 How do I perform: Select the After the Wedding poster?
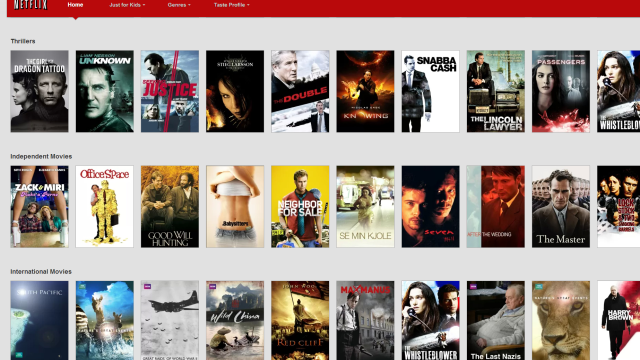tap(496, 207)
